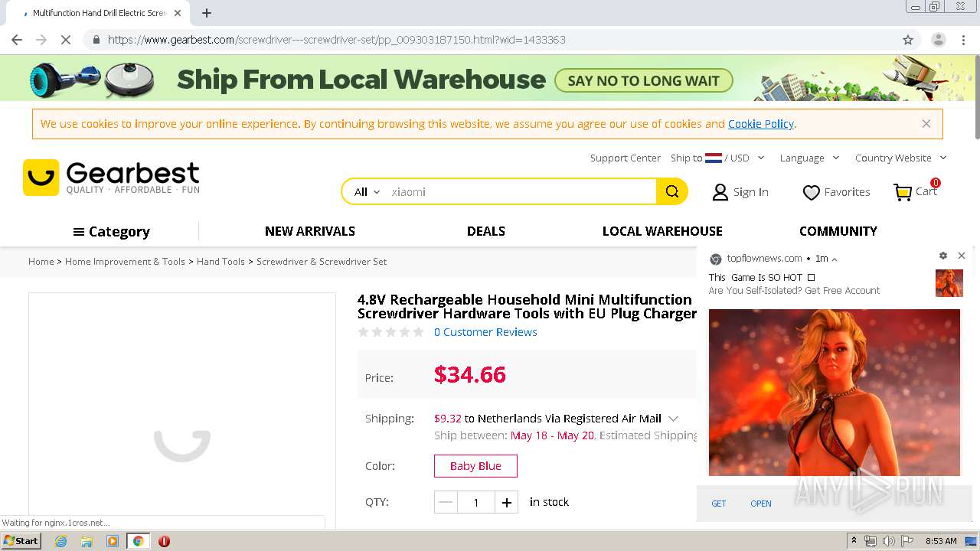Click the quantity input field

(x=475, y=503)
